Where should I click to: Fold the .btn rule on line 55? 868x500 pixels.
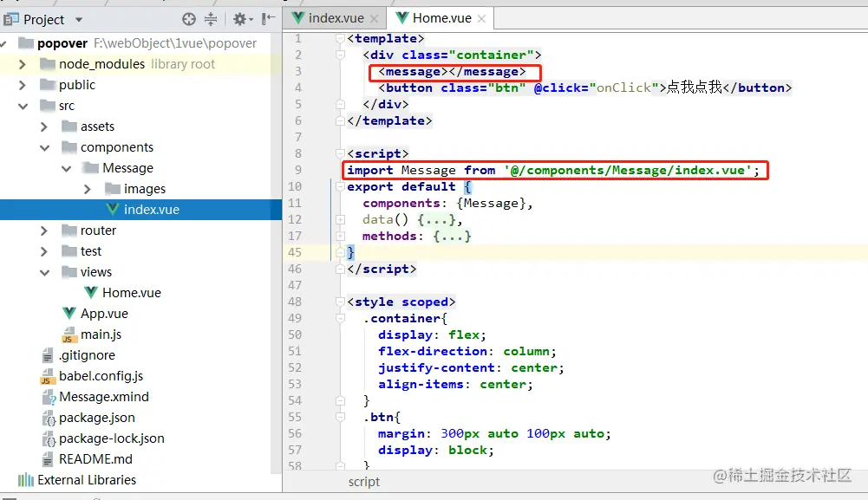[x=341, y=417]
